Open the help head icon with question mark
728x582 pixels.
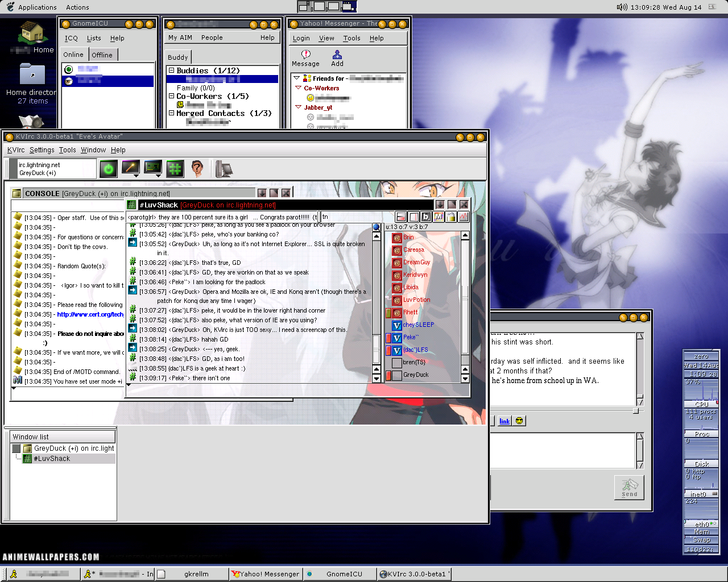coord(197,168)
